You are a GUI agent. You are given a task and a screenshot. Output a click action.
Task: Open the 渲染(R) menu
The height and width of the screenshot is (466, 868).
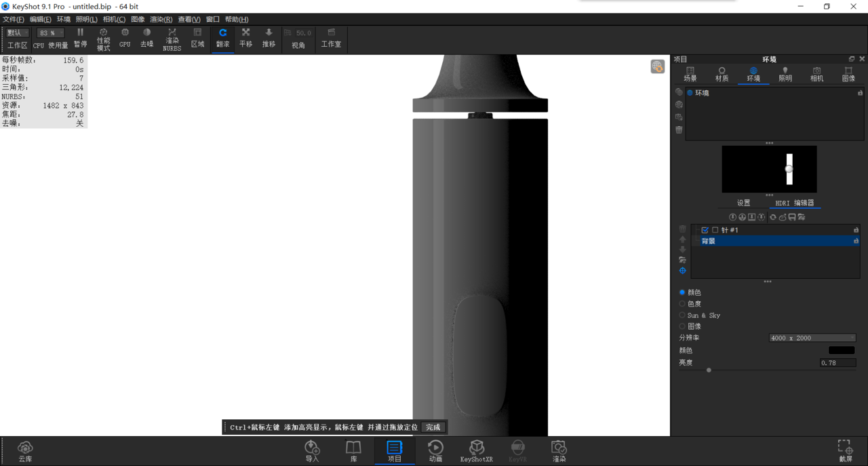(x=161, y=19)
